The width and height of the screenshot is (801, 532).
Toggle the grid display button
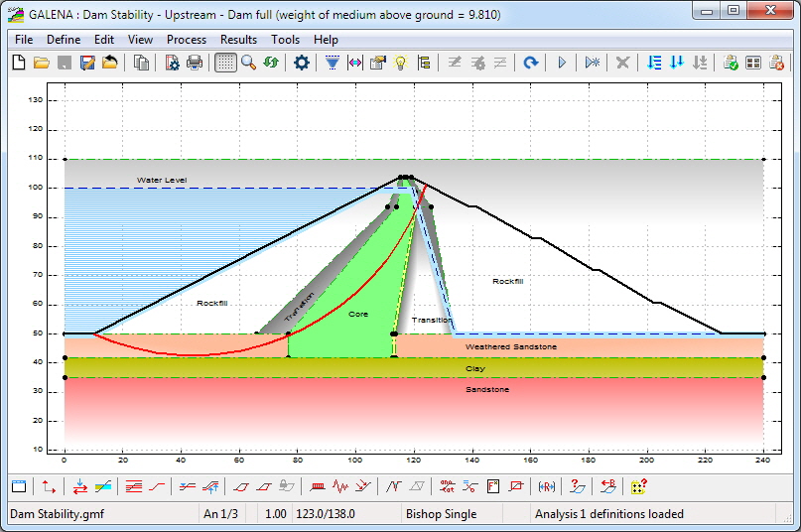[x=225, y=63]
